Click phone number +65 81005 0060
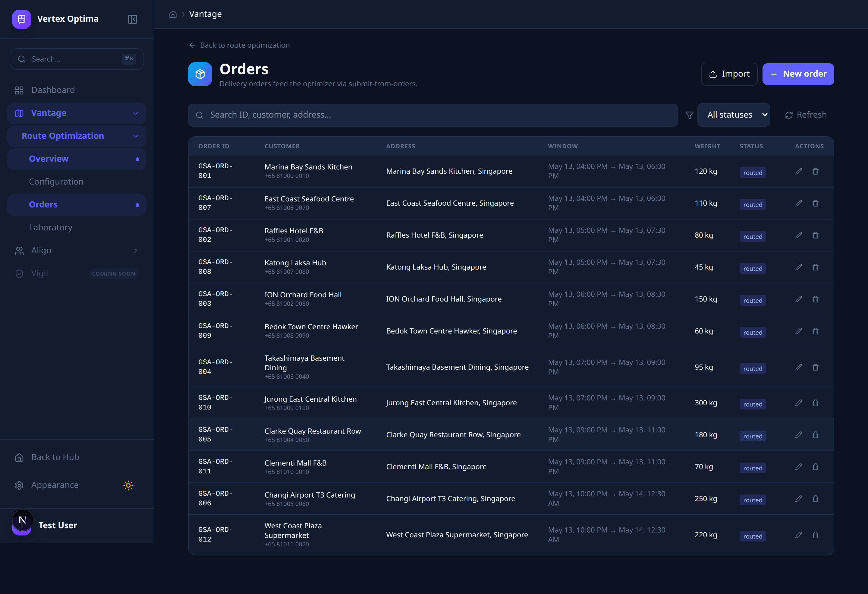This screenshot has height=594, width=868. [x=286, y=504]
